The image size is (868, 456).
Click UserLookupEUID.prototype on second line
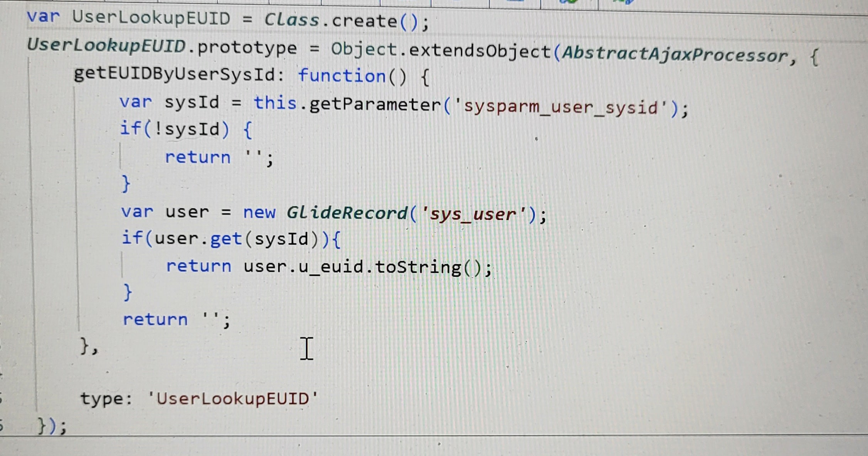click(x=162, y=47)
